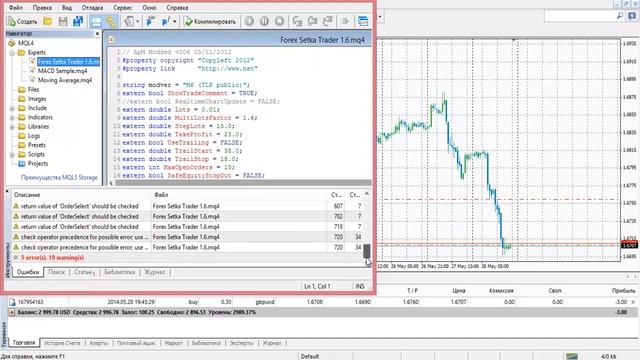This screenshot has width=640, height=360.
Task: Open a file with the folder icon
Action: (48, 22)
